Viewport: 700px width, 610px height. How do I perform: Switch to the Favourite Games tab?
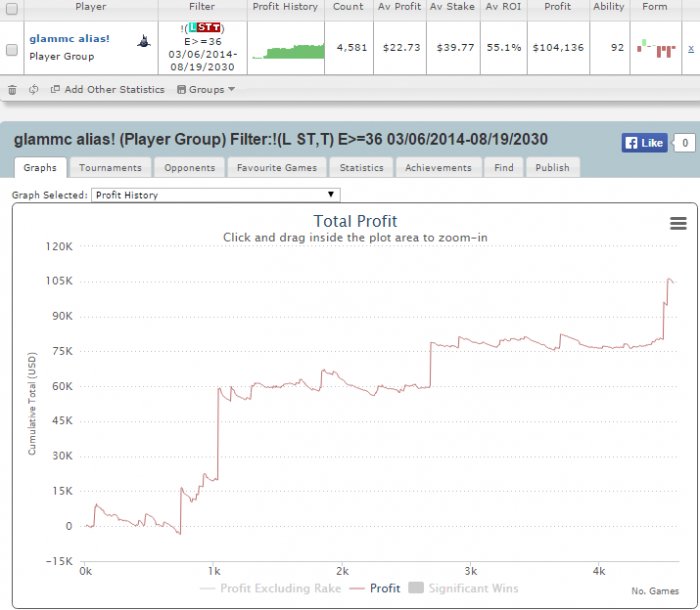pos(277,167)
